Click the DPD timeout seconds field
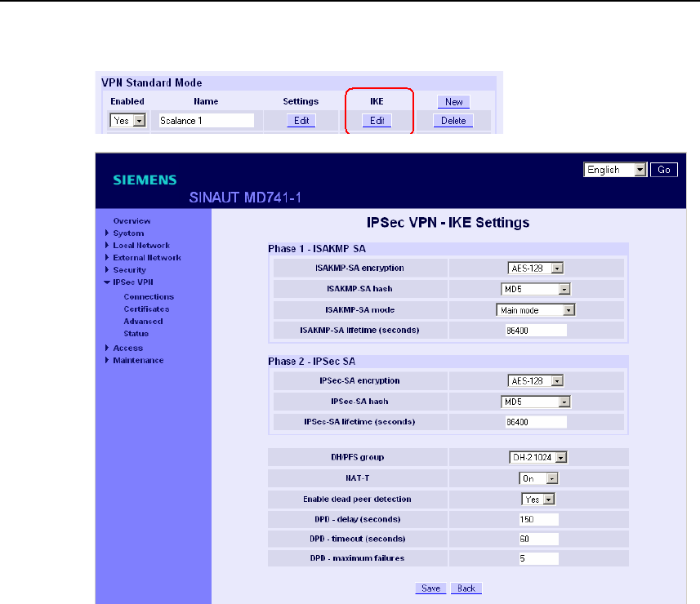The image size is (700, 604). (x=538, y=539)
